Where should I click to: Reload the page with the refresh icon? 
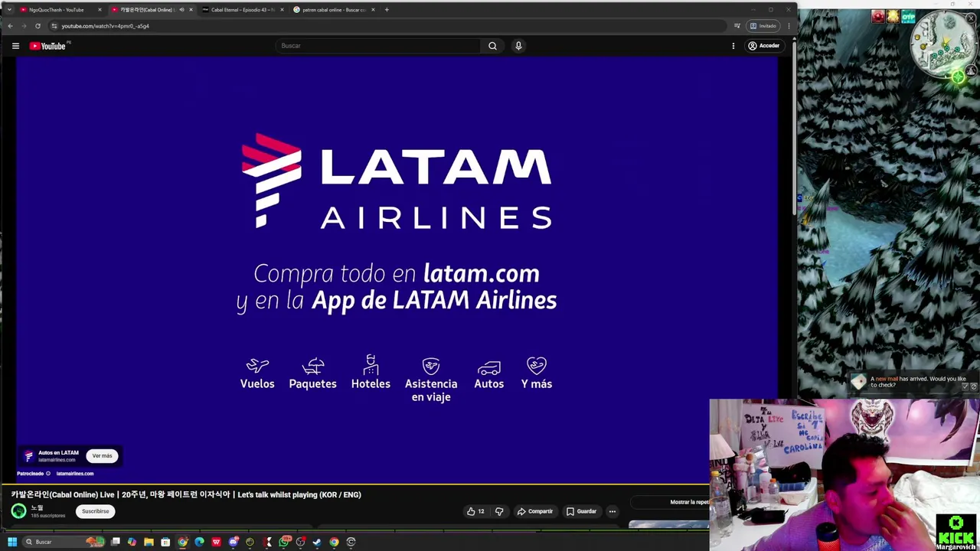coord(38,26)
